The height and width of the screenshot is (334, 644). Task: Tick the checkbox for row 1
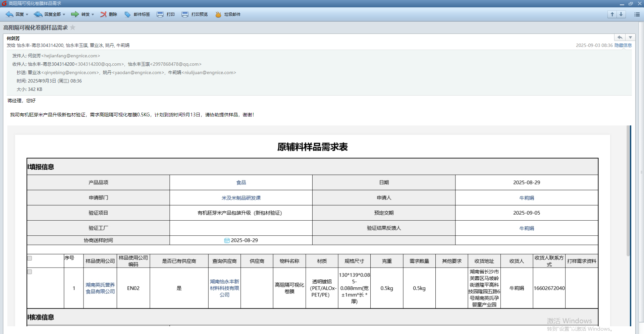30,272
